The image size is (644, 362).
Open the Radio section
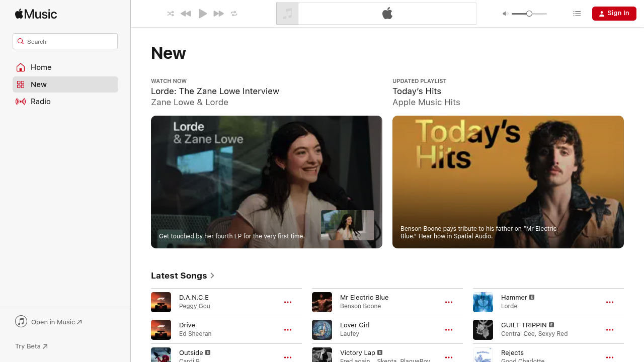click(x=40, y=102)
